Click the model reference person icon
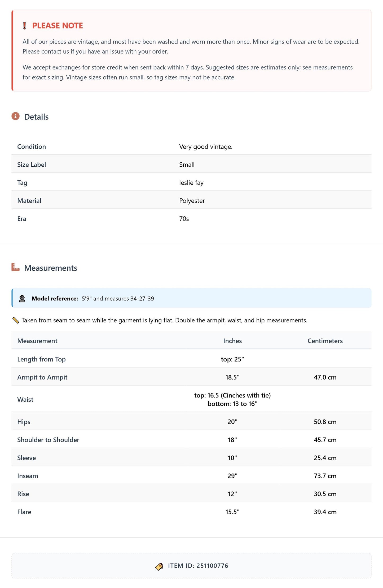The image size is (383, 588). coord(22,299)
